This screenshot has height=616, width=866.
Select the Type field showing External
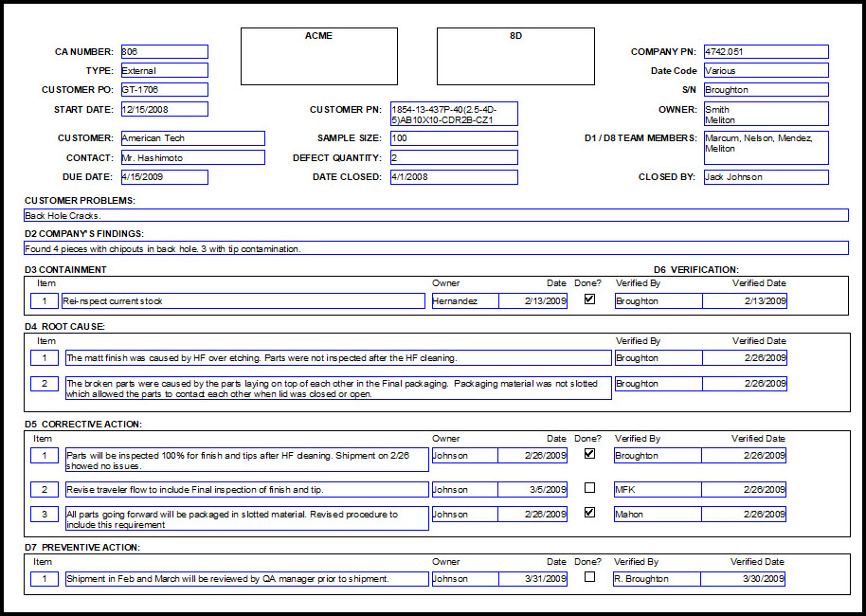point(165,71)
